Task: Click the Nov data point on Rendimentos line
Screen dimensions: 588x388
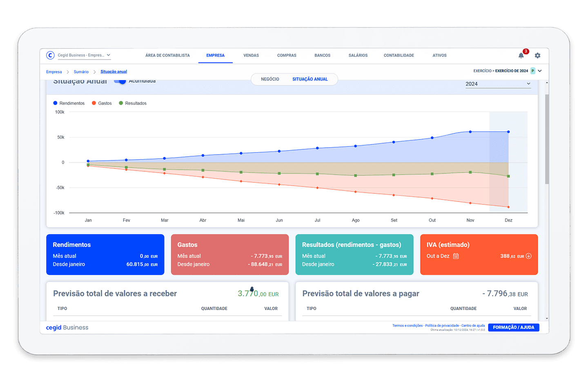Action: (x=470, y=132)
